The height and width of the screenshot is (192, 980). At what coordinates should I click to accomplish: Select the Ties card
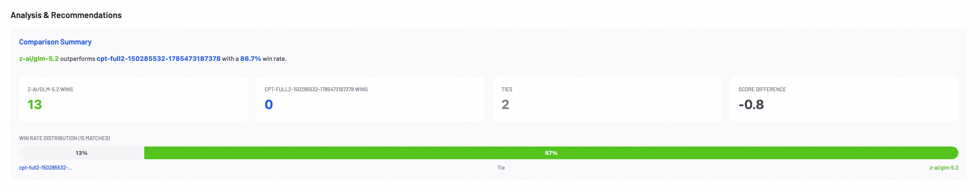(607, 99)
